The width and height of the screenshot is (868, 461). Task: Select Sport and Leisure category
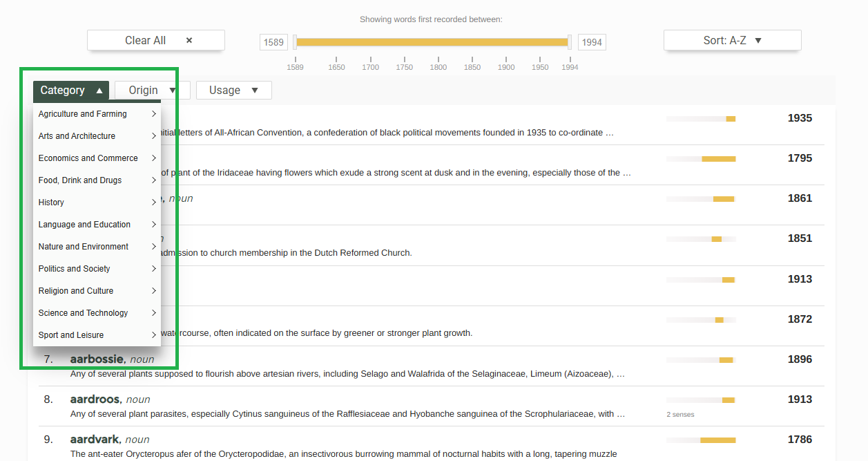click(71, 335)
